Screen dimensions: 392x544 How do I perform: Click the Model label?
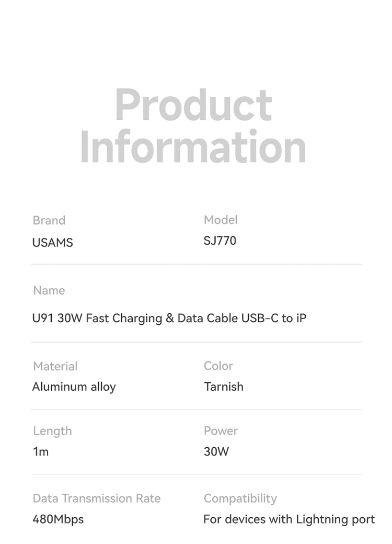pyautogui.click(x=221, y=220)
